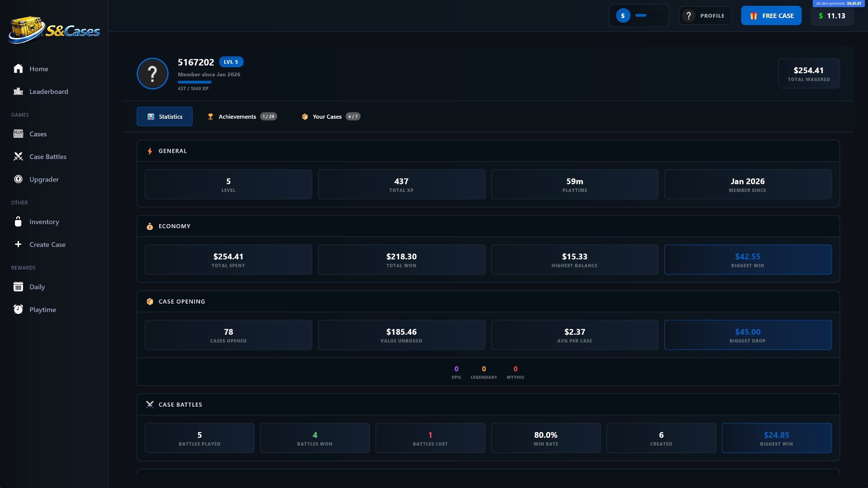Image resolution: width=868 pixels, height=488 pixels.
Task: Click the Upgrader circular icon
Action: pos(18,179)
